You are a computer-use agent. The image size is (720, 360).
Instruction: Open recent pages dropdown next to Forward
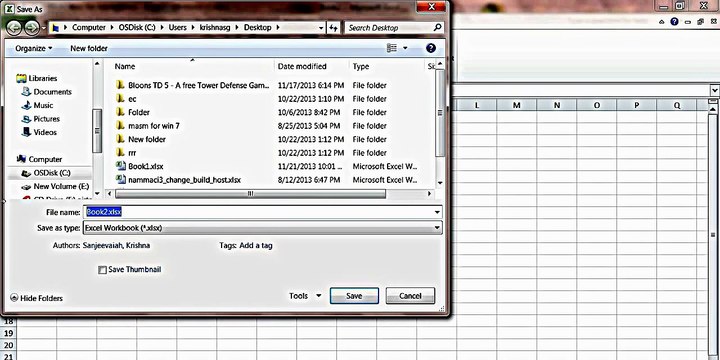tap(44, 28)
